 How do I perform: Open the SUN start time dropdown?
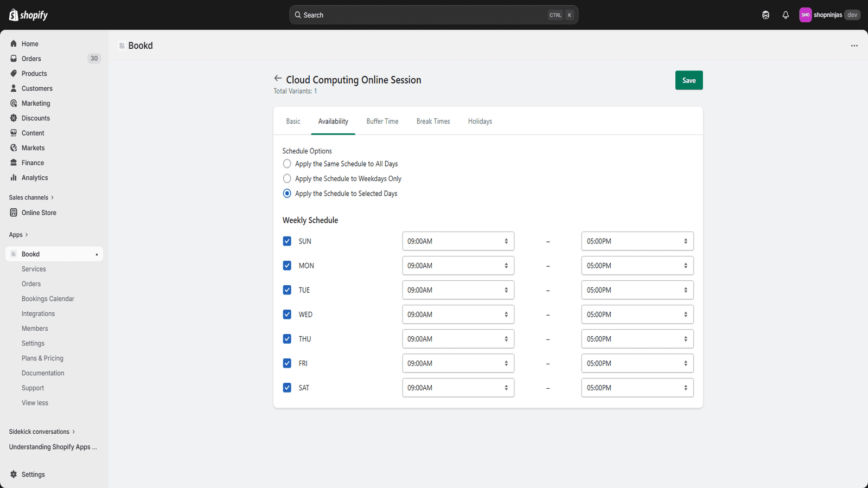click(458, 241)
